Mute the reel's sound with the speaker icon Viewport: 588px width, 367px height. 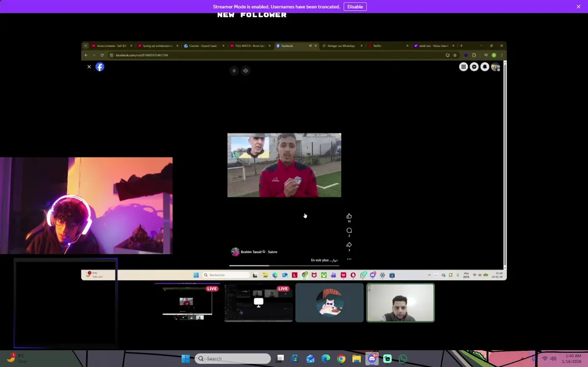click(246, 70)
